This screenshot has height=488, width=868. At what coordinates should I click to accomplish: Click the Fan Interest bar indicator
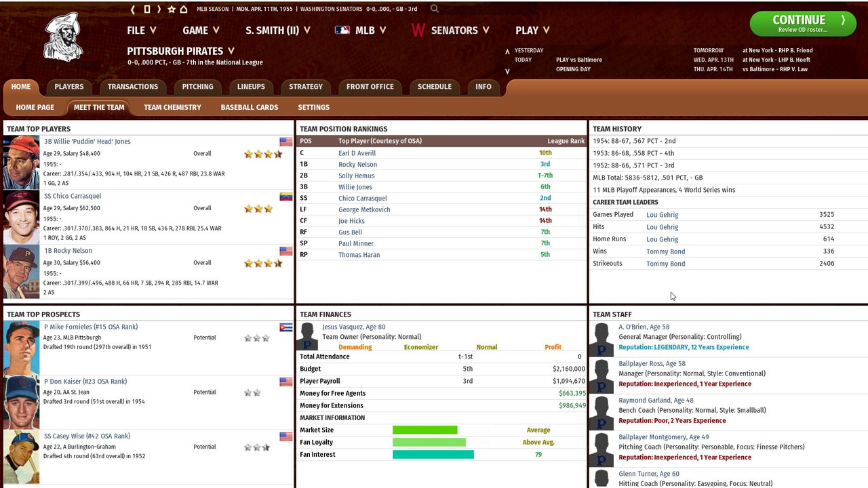point(433,455)
